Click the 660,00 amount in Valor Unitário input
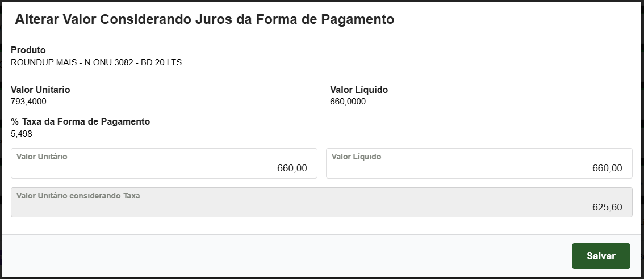Screen dimensions: 644x279 click(x=292, y=168)
